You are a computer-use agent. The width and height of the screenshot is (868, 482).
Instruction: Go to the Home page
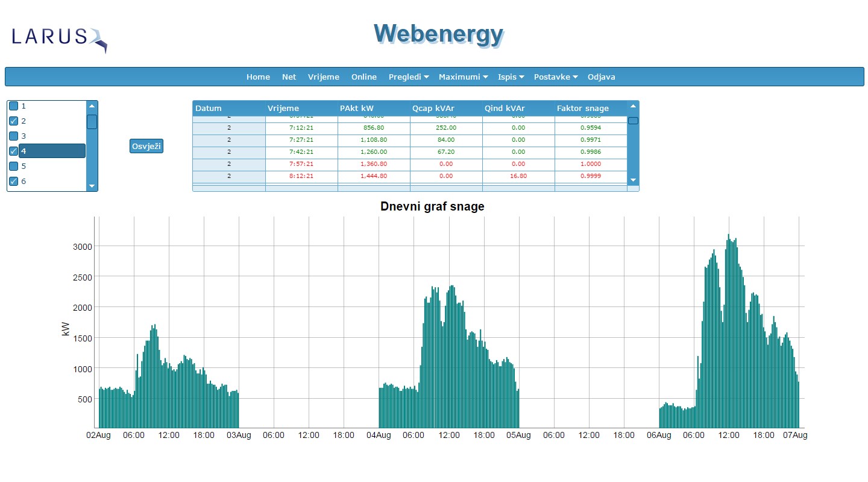(x=258, y=77)
